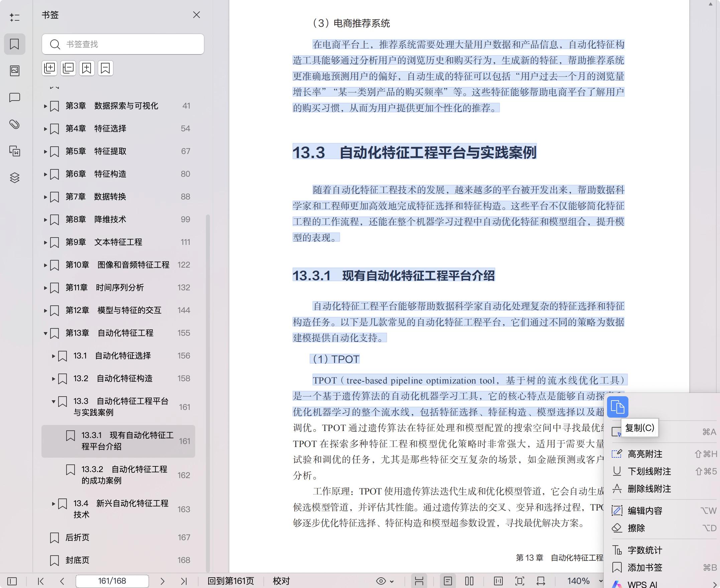720x588 pixels.
Task: Go to last page button
Action: 184,581
